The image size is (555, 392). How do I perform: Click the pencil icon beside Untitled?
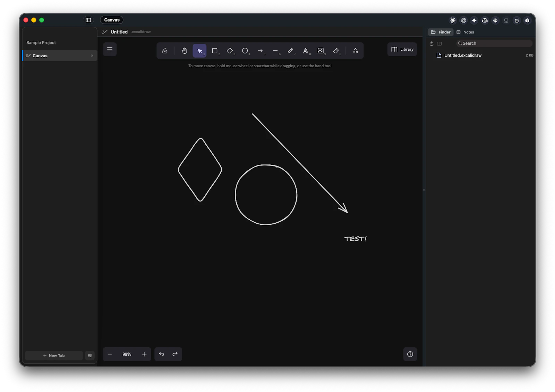(x=104, y=32)
